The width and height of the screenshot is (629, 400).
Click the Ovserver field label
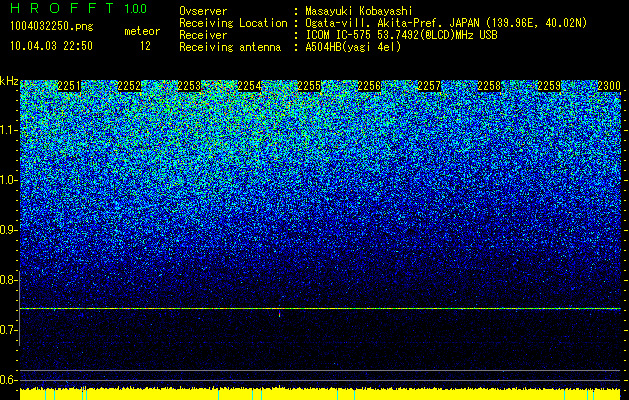tap(203, 12)
